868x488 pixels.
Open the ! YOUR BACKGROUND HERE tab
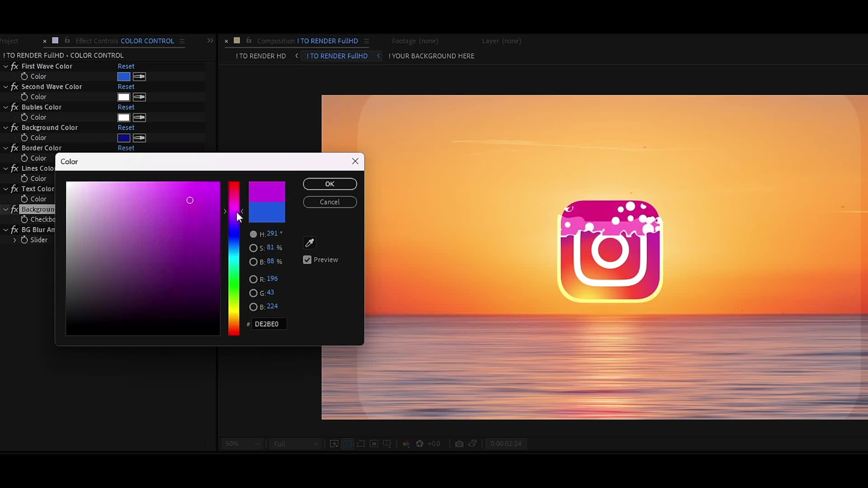point(431,56)
